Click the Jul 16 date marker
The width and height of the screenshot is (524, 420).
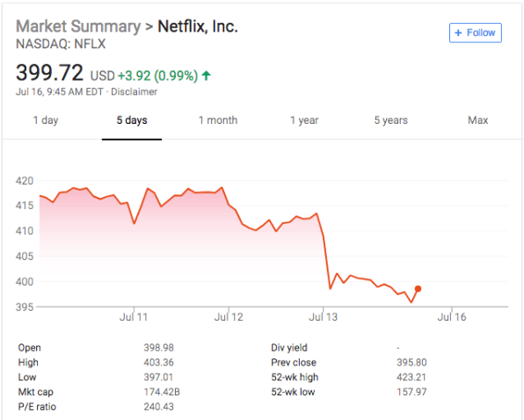[x=452, y=317]
